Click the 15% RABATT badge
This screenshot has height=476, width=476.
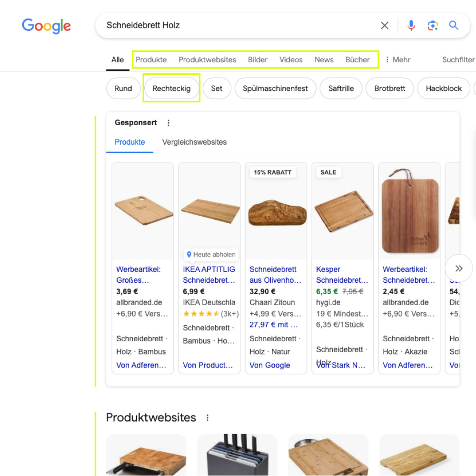point(273,172)
